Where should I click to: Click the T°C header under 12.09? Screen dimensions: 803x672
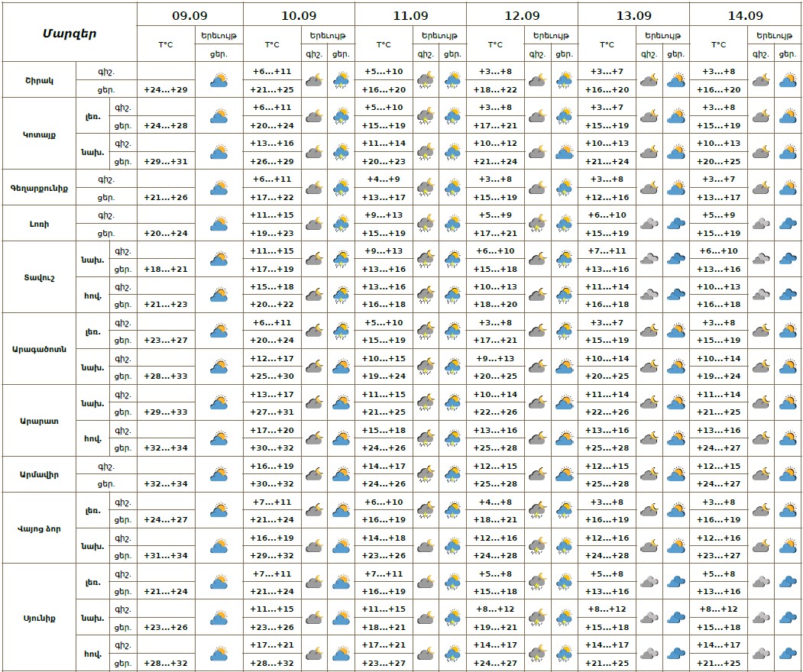495,44
